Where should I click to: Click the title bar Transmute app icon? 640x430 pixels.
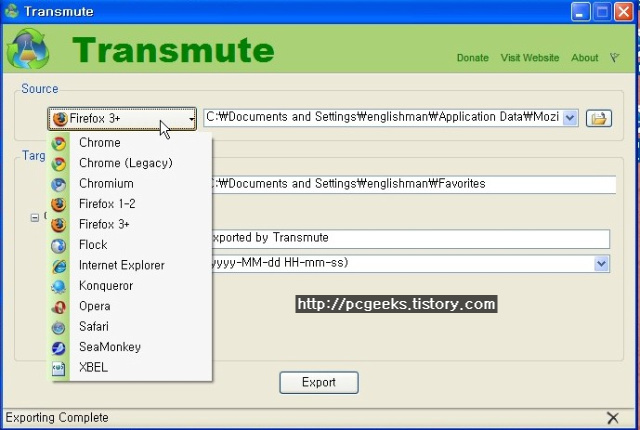[11, 11]
